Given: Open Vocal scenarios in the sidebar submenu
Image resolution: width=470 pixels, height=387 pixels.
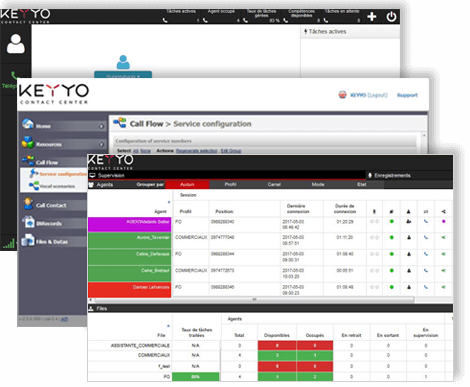Looking at the screenshot, I should (x=57, y=186).
